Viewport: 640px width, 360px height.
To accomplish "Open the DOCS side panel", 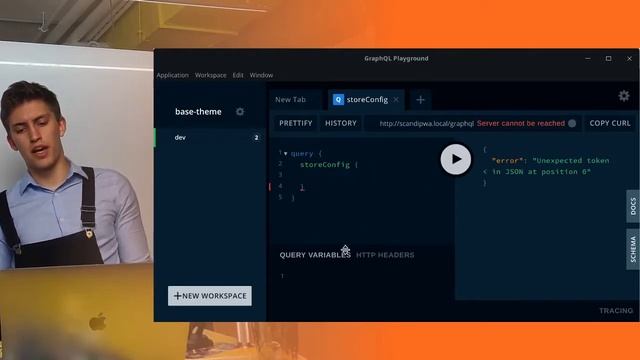I will 633,206.
